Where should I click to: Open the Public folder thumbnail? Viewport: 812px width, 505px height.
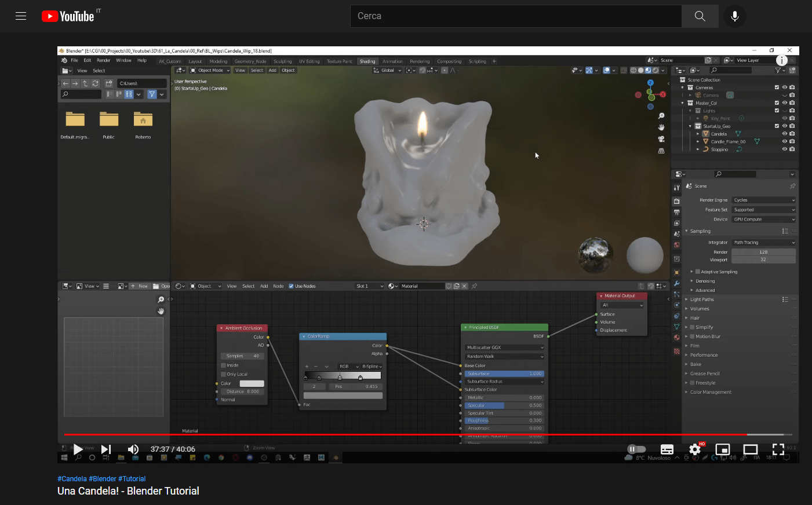pos(109,119)
